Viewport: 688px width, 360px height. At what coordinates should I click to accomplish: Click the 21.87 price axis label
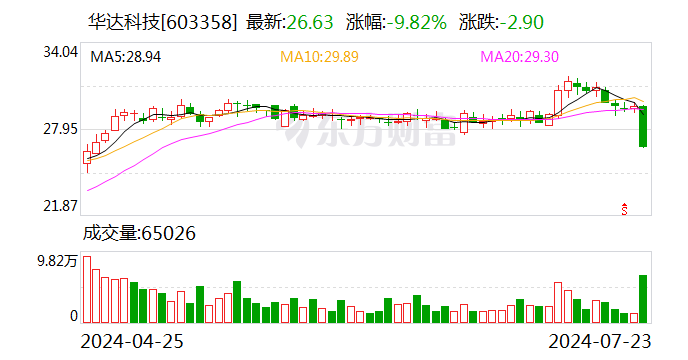pyautogui.click(x=60, y=206)
